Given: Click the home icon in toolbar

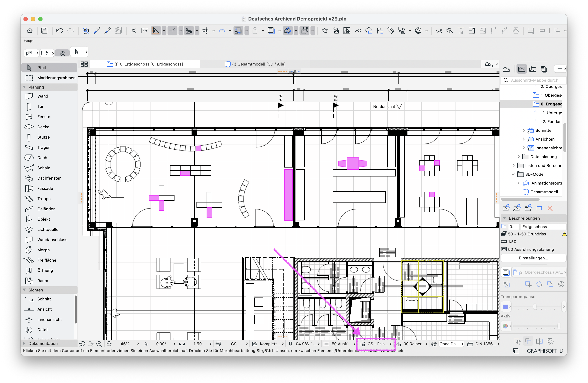Looking at the screenshot, I should tap(30, 31).
